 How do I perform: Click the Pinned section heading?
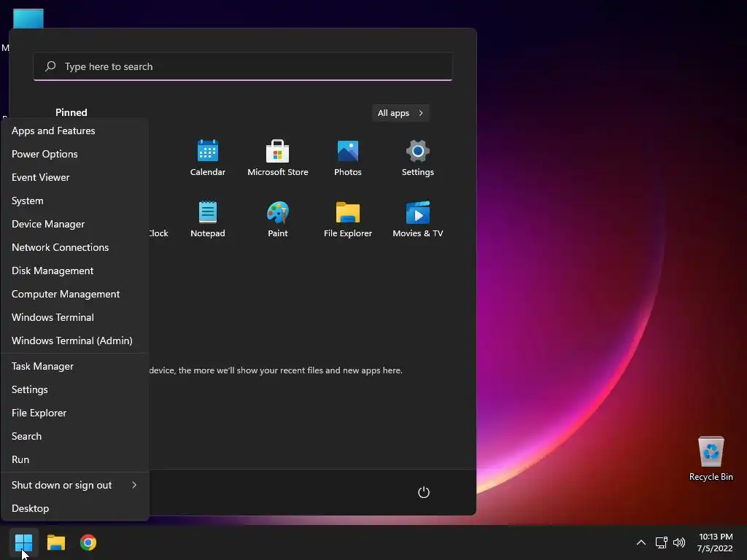[71, 112]
